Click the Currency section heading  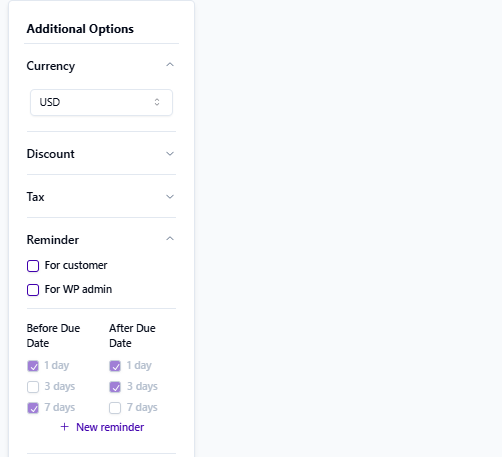point(51,66)
